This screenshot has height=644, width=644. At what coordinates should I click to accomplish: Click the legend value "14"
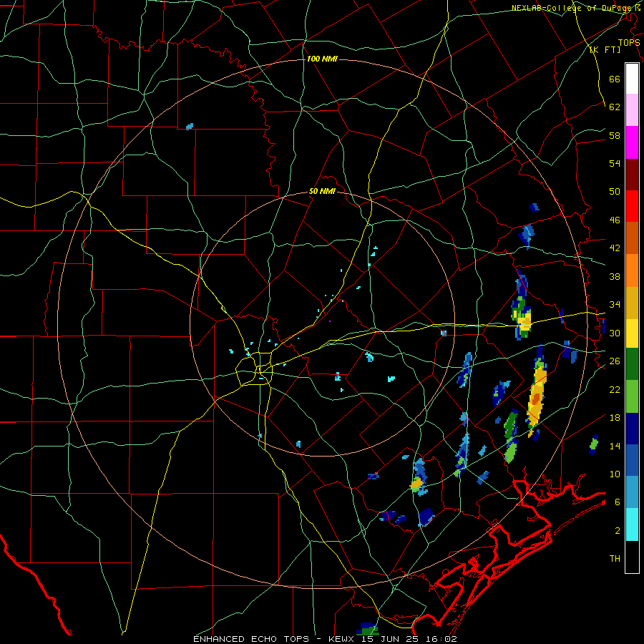615,446
